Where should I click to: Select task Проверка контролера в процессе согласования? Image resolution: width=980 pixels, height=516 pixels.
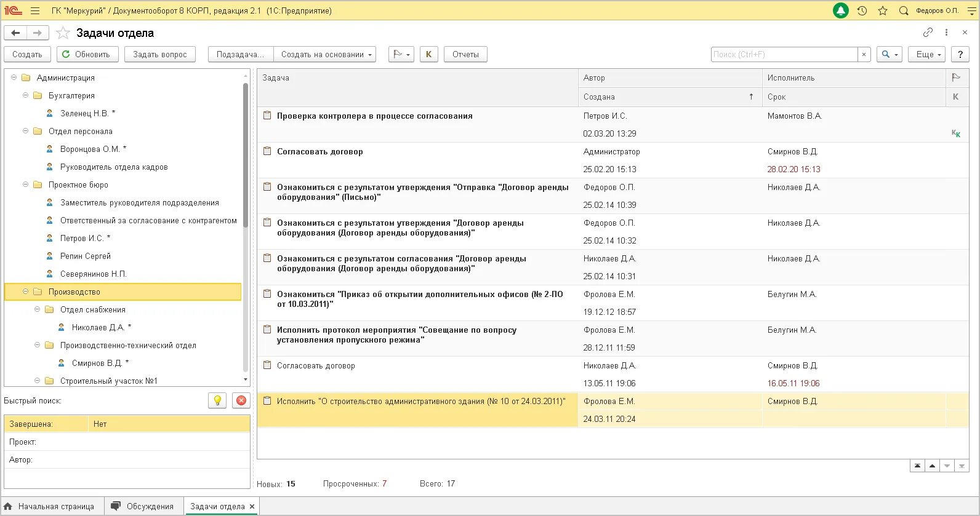pos(375,116)
